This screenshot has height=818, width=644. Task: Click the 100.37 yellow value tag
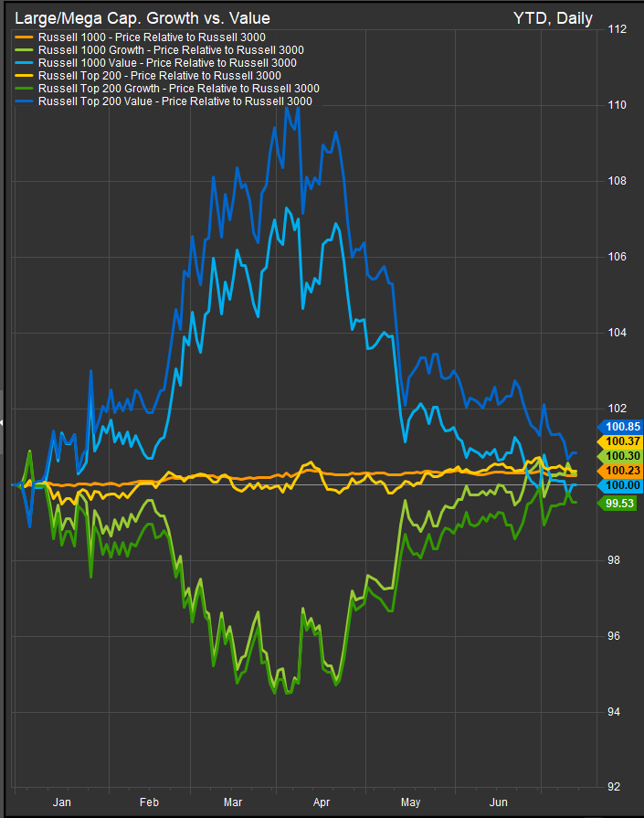[620, 441]
